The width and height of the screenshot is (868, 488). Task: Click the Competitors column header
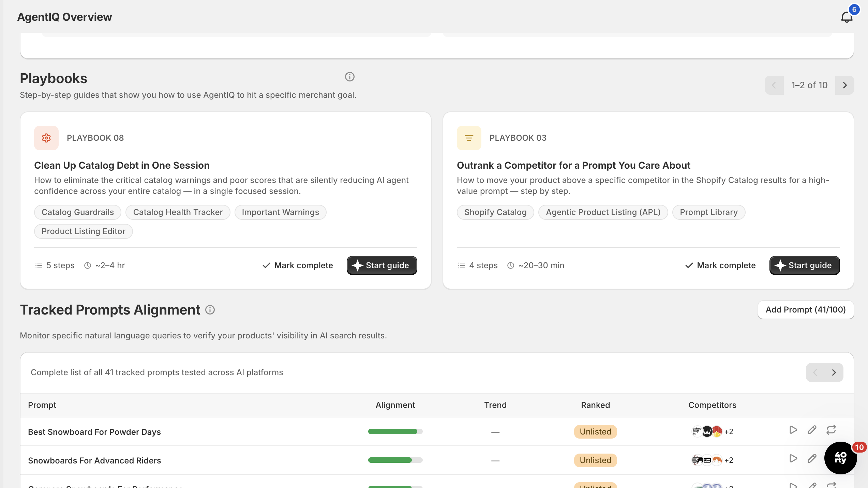pos(712,405)
